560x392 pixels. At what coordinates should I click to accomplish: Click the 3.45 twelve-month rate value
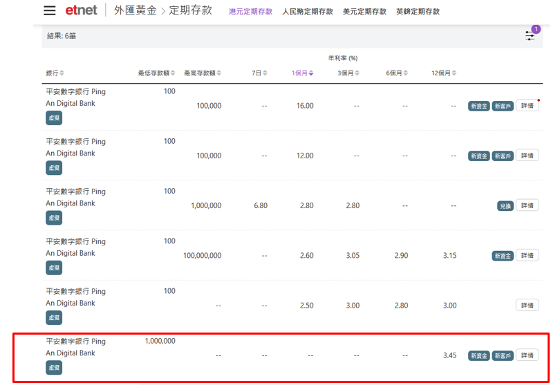(x=449, y=355)
